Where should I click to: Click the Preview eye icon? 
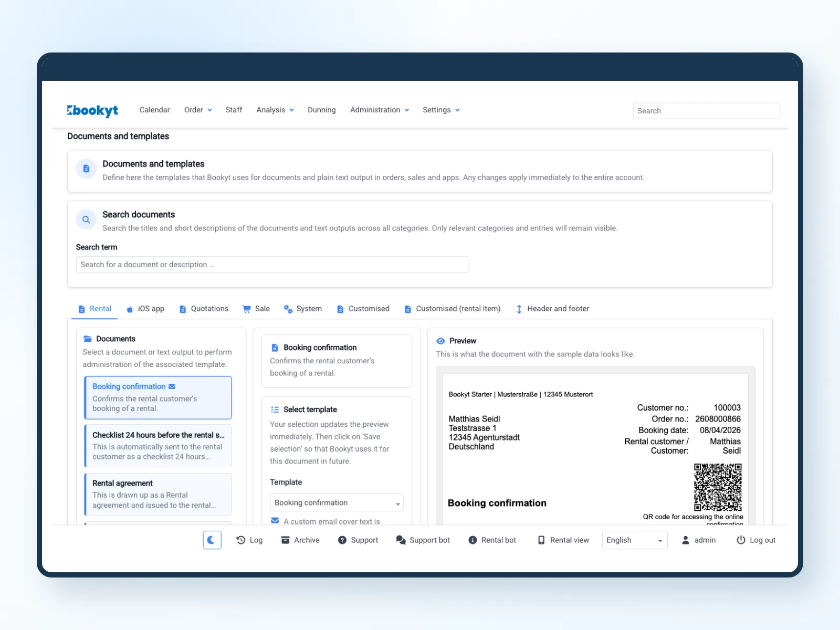pos(440,341)
